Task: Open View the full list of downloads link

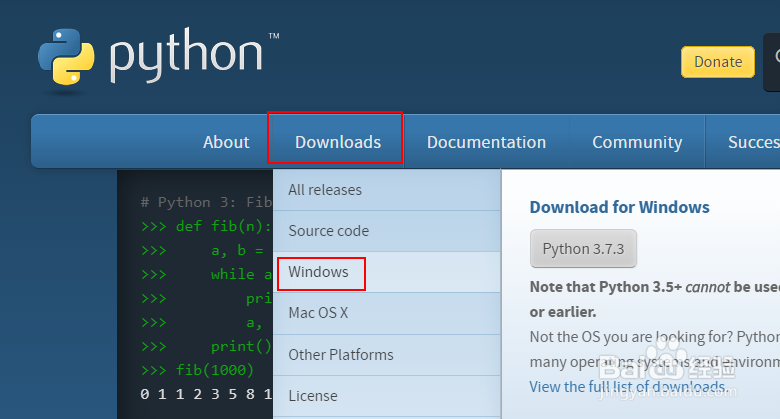Action: [x=628, y=387]
